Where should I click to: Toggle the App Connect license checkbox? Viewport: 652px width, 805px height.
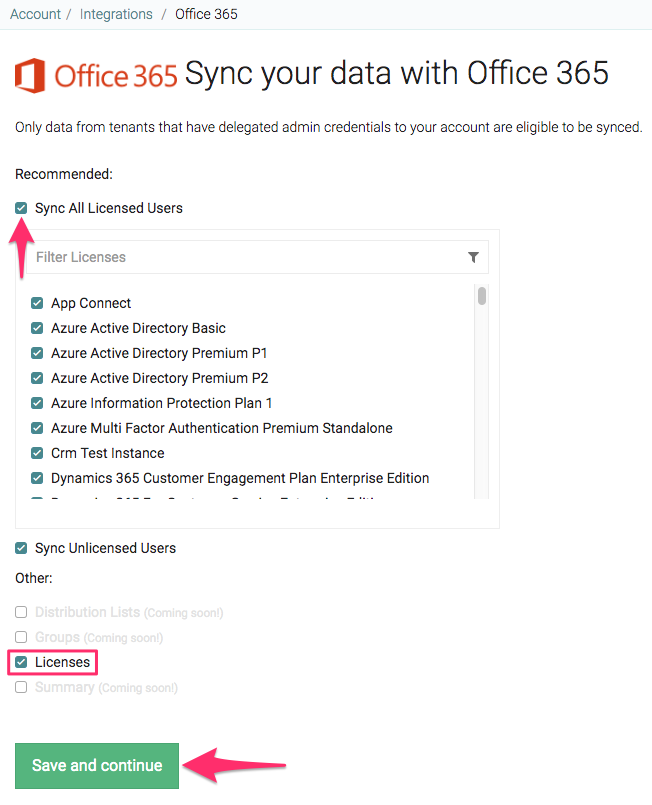37,303
